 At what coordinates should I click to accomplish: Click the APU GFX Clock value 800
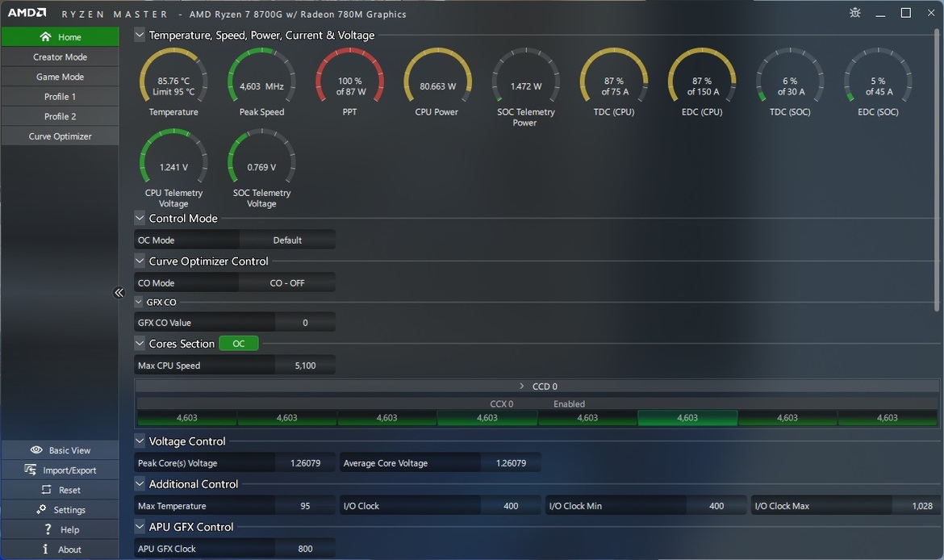(x=305, y=549)
